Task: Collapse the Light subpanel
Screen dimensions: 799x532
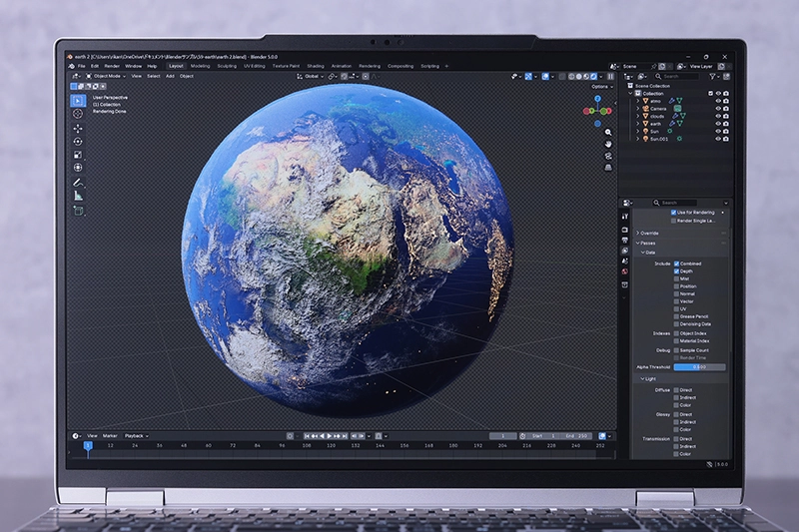Action: coord(648,378)
